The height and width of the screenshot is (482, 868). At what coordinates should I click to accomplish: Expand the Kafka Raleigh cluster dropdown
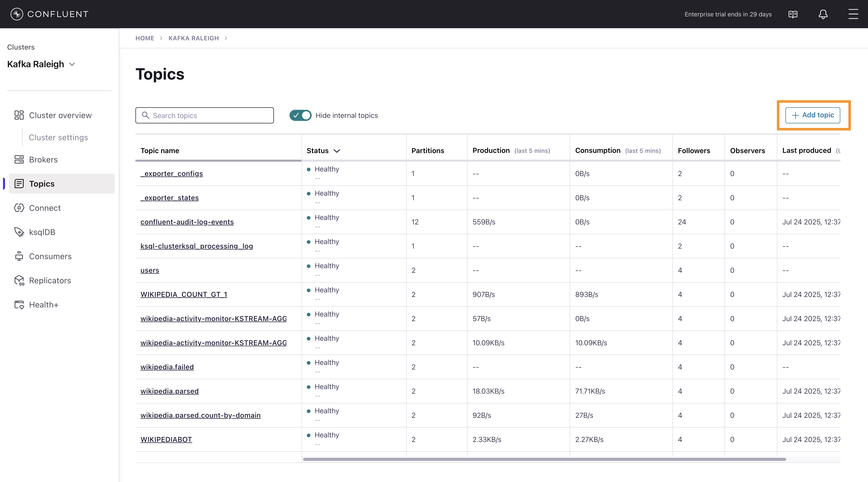pyautogui.click(x=72, y=64)
